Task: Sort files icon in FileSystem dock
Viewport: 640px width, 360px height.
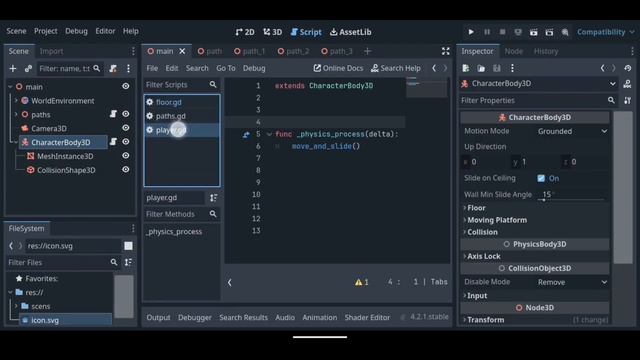Action: click(x=128, y=262)
